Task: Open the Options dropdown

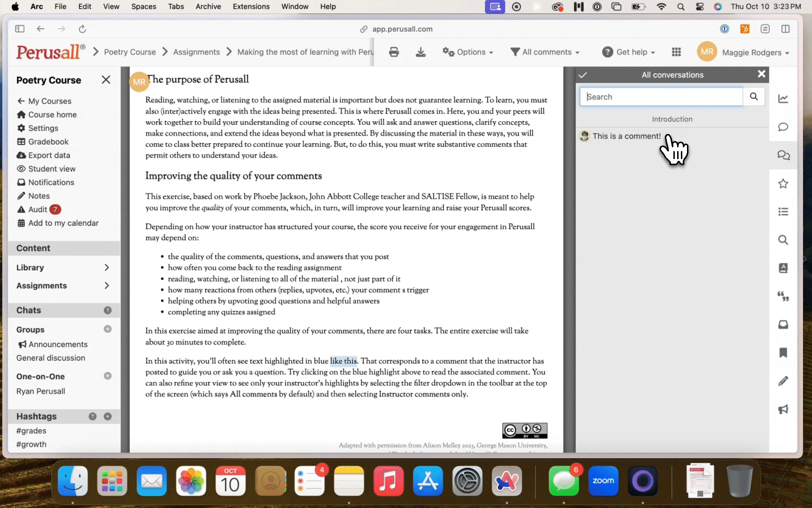Action: [x=468, y=52]
